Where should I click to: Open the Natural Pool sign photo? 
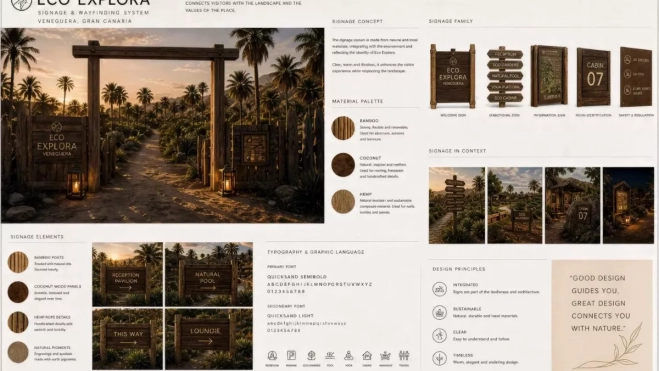(209, 274)
